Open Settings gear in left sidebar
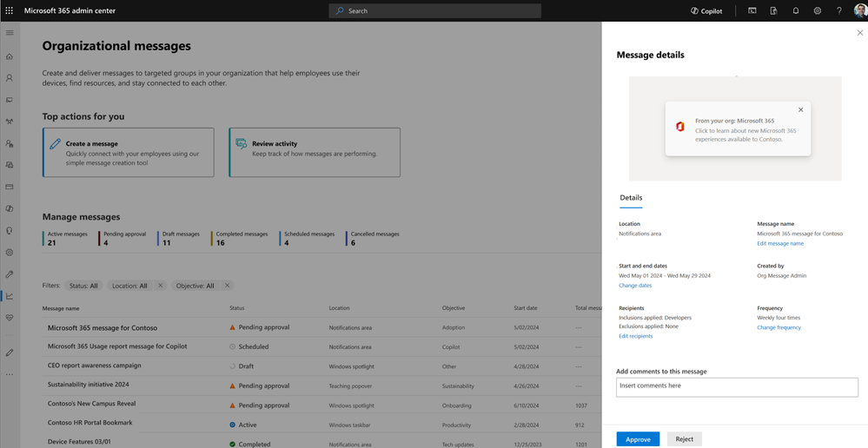Screen dimensions: 868x448 point(10,252)
